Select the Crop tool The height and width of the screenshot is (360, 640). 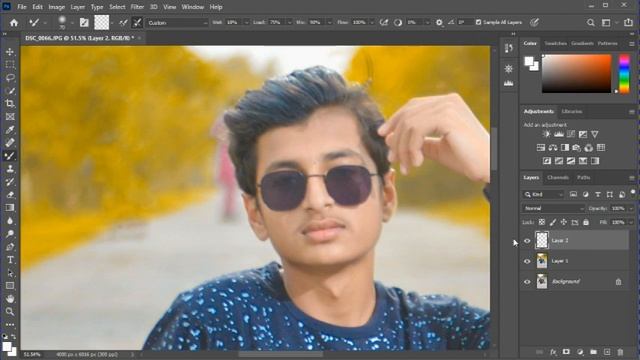pyautogui.click(x=10, y=104)
